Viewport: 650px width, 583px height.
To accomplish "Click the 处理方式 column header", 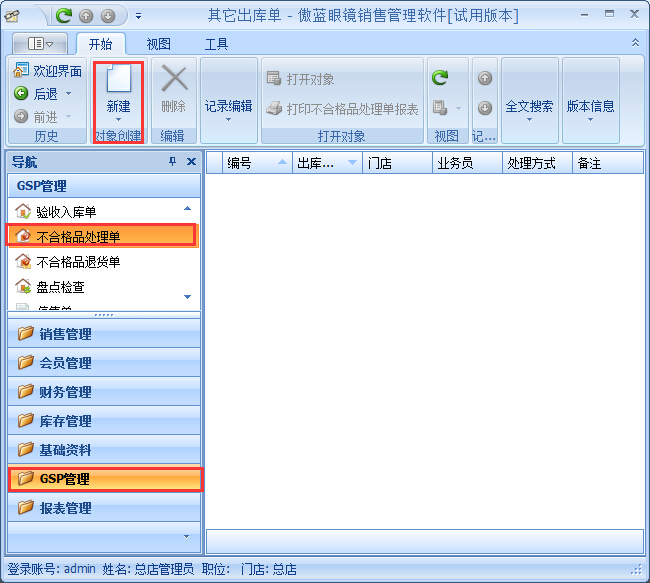I will 538,163.
